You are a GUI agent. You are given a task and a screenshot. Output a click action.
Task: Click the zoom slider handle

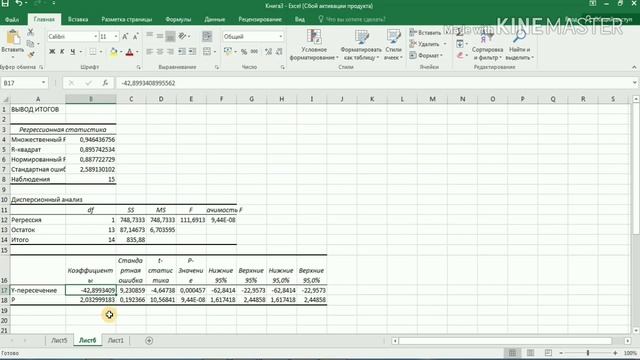click(588, 353)
